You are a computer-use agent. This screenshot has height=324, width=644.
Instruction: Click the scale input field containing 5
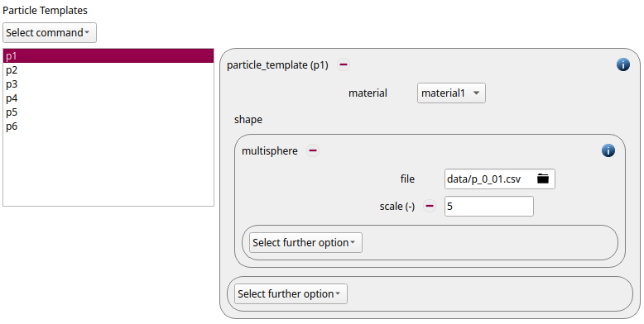488,207
